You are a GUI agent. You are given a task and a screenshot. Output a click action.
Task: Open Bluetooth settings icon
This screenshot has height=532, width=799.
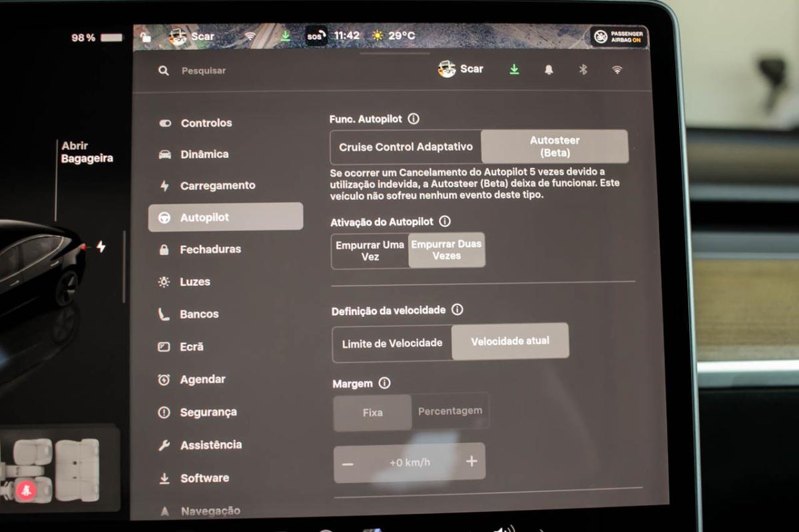tap(583, 69)
